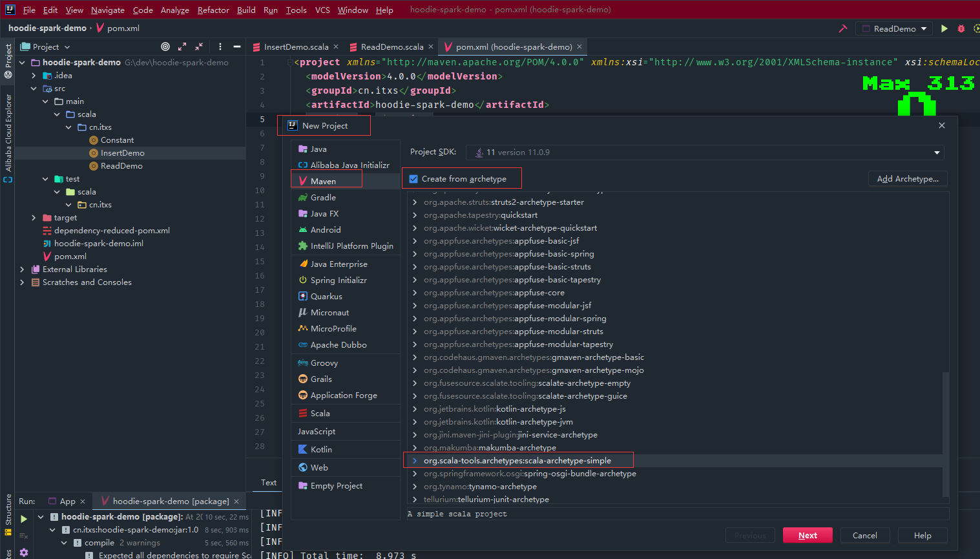Select Java FX project type

[x=346, y=213]
